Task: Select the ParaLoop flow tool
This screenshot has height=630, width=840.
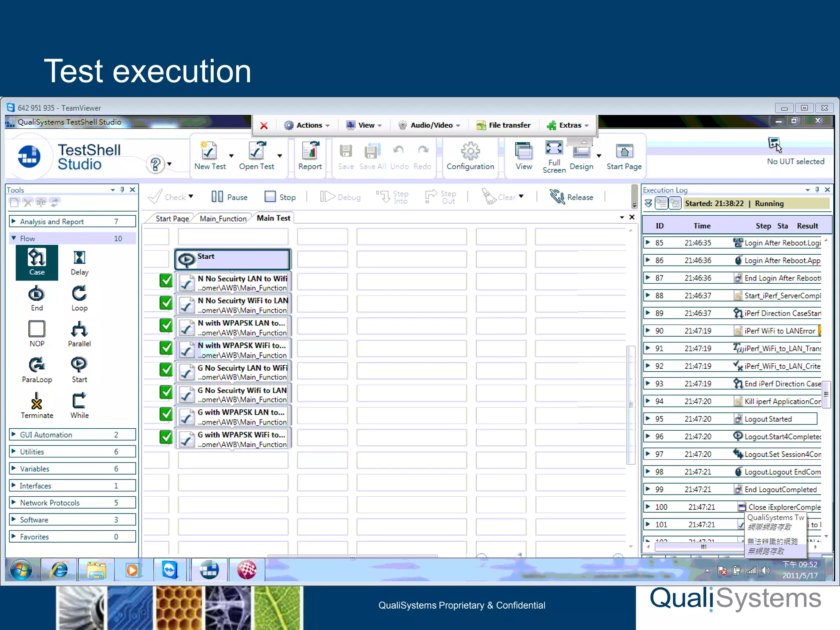Action: pos(37,370)
